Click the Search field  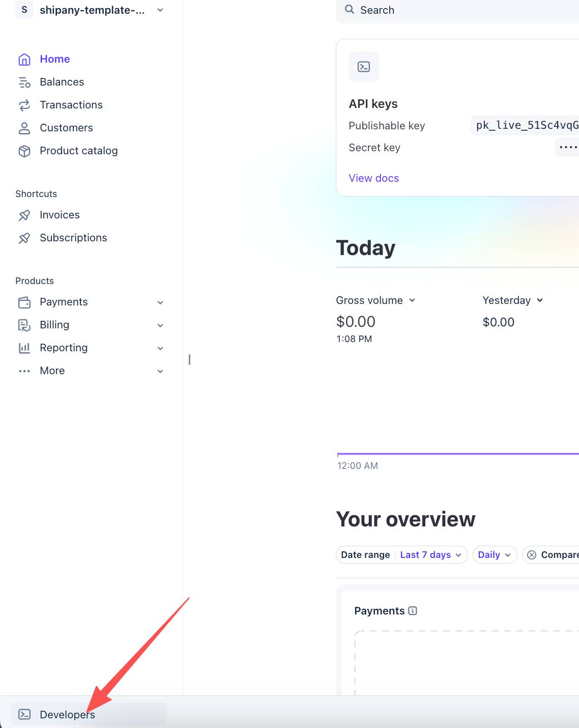pyautogui.click(x=458, y=10)
